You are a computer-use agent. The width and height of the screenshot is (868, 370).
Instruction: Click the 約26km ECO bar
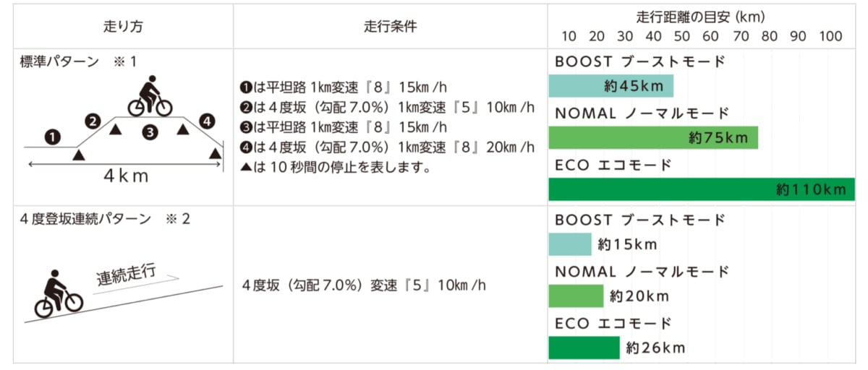(x=584, y=348)
